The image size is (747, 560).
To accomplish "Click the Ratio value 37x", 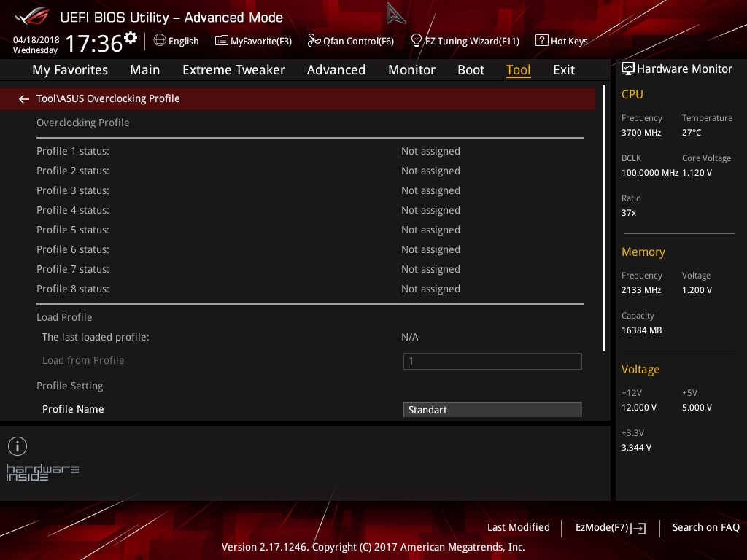I will point(629,213).
